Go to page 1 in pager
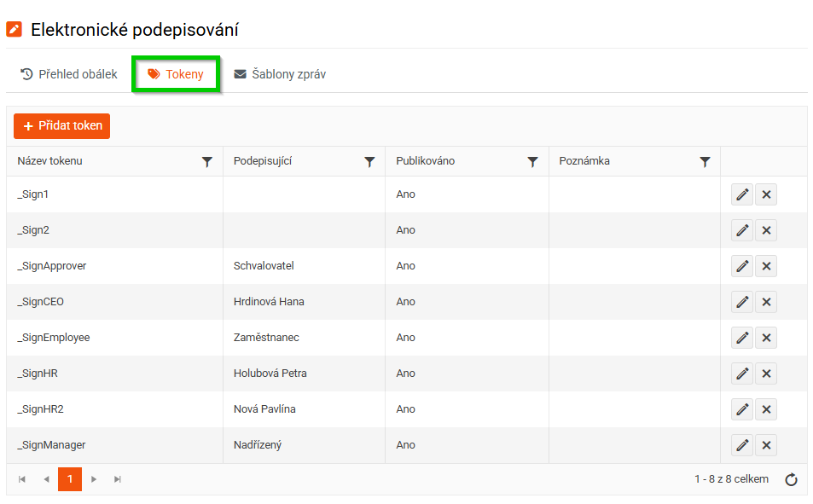The height and width of the screenshot is (504, 813). (69, 479)
